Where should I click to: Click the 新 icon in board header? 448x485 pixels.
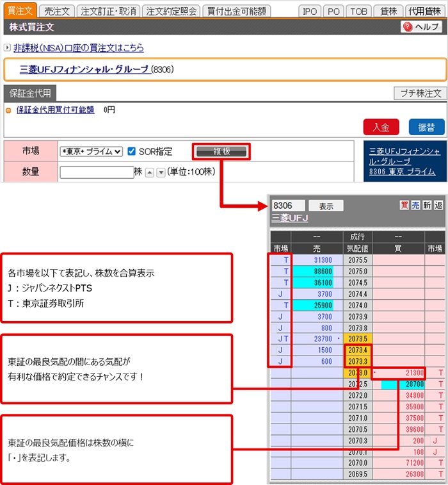427,205
